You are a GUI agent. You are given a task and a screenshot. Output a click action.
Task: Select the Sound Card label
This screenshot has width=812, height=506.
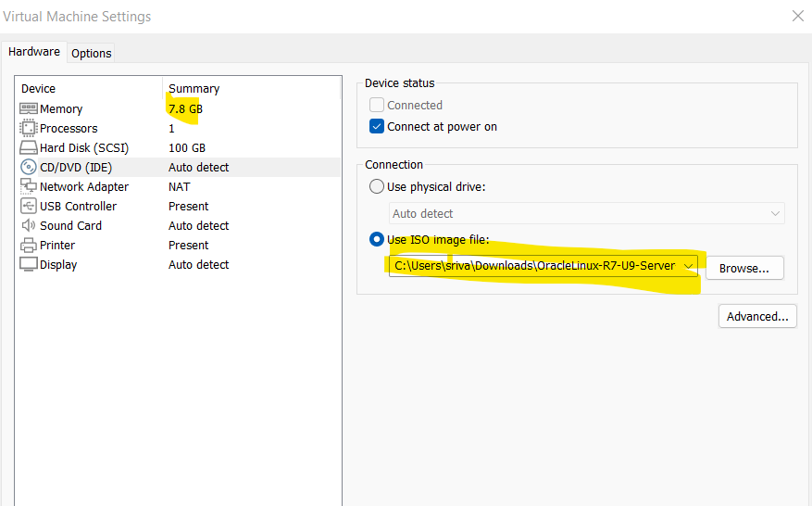(70, 225)
